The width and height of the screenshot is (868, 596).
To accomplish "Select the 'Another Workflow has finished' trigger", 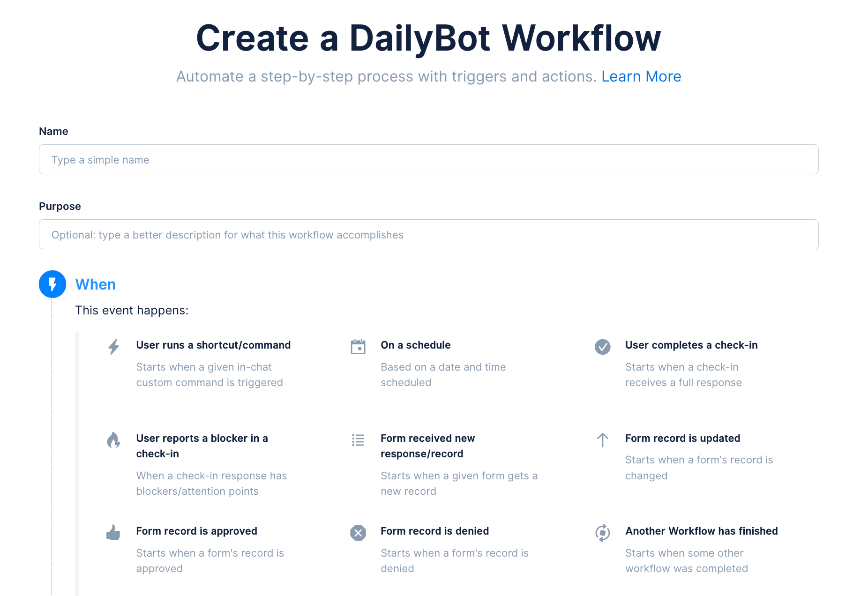I will tap(701, 531).
